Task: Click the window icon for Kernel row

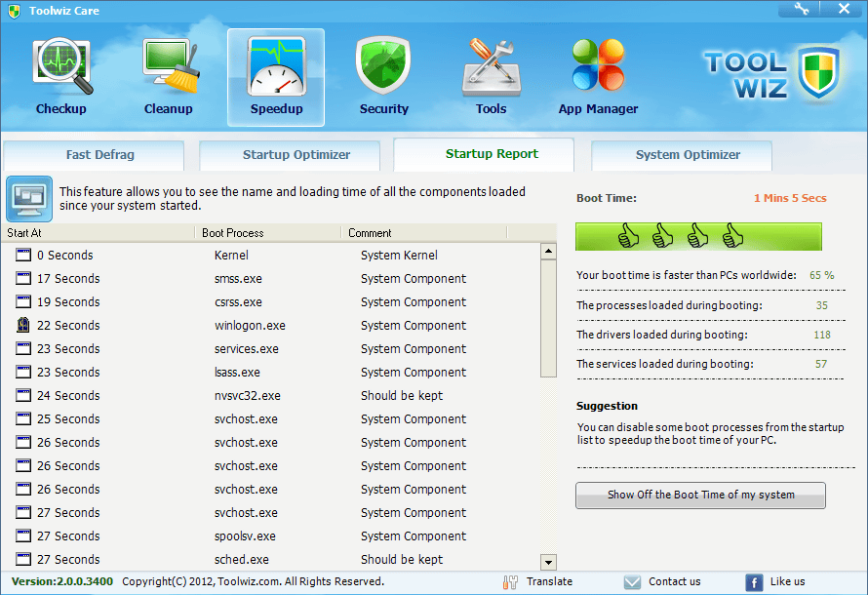Action: 23,255
